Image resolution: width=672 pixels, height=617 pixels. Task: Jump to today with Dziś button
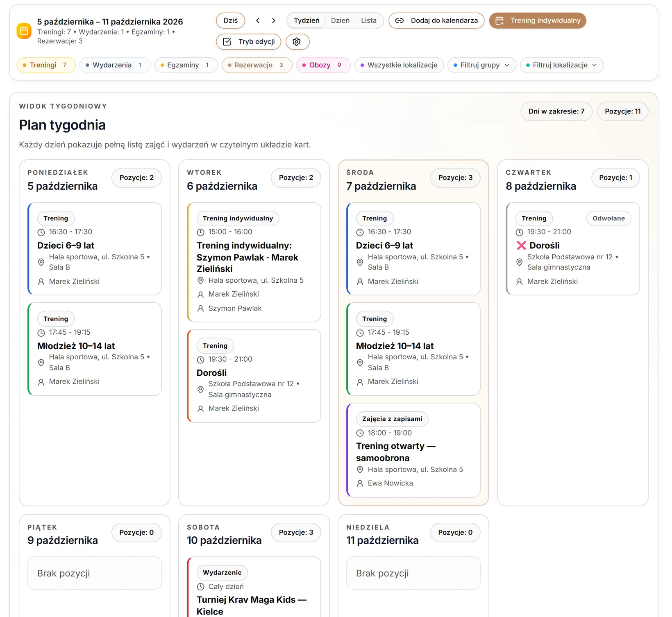(x=231, y=20)
